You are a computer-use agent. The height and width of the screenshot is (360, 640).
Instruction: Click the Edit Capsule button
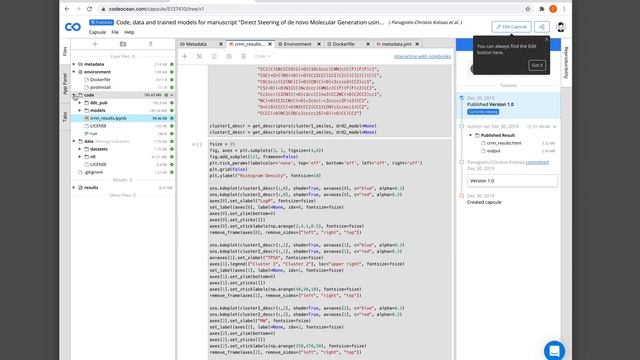tap(511, 27)
